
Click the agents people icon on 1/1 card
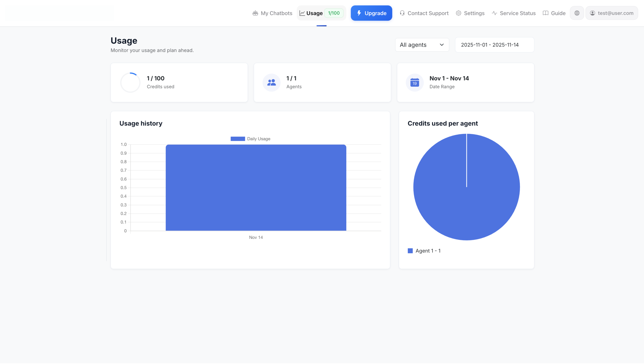(271, 83)
